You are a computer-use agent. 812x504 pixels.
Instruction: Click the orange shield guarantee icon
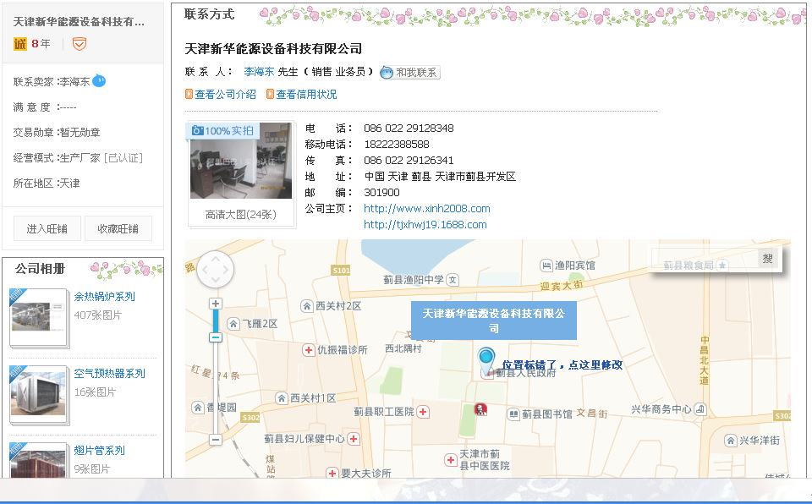coord(80,44)
